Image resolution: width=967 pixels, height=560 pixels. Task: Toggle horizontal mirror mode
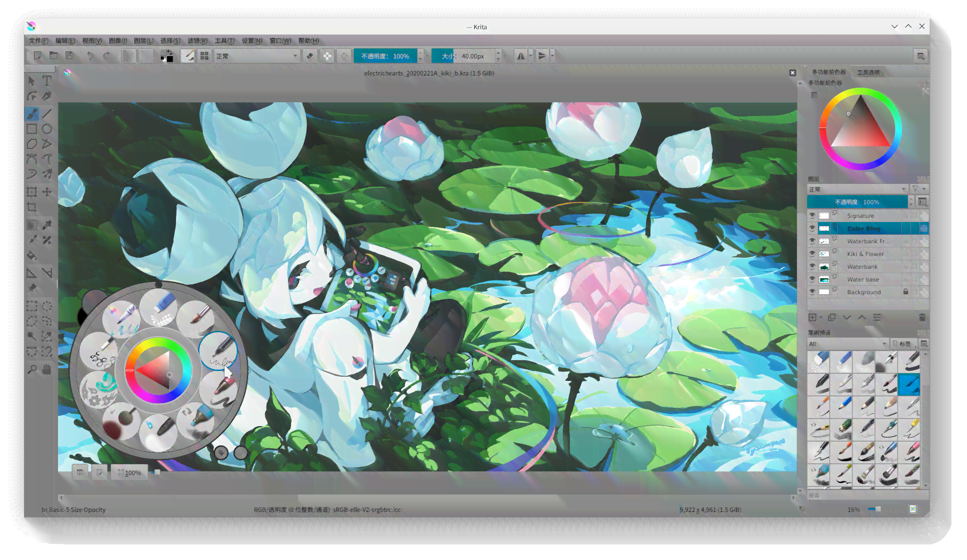pos(521,56)
